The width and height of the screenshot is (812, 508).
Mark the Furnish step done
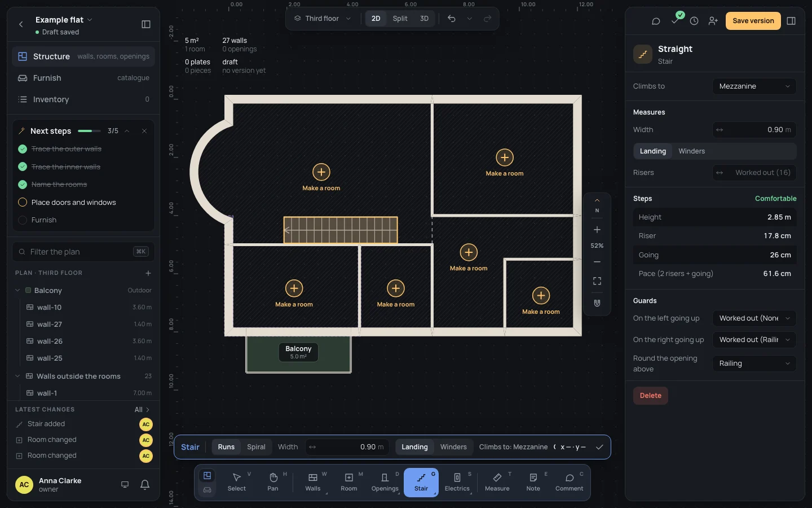click(23, 220)
